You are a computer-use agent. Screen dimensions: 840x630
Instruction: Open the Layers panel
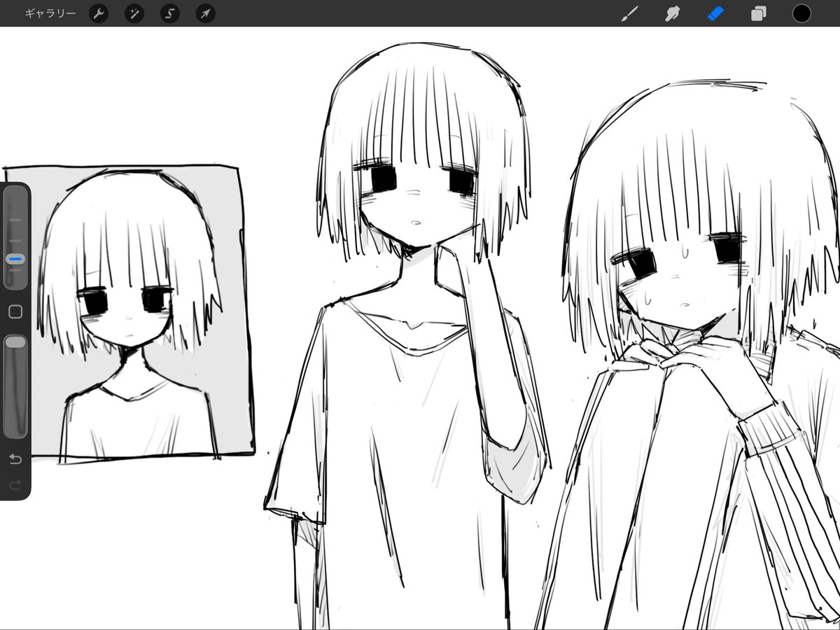758,13
